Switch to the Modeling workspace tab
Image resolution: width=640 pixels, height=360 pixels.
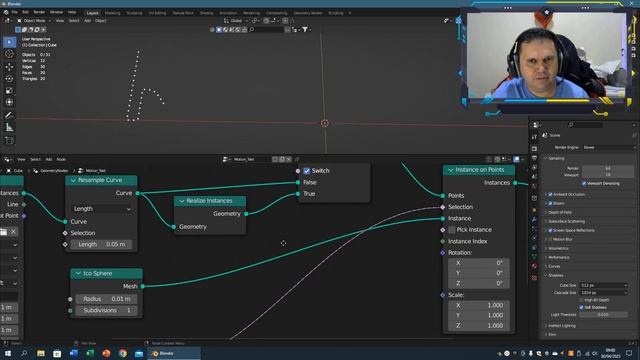(x=113, y=13)
